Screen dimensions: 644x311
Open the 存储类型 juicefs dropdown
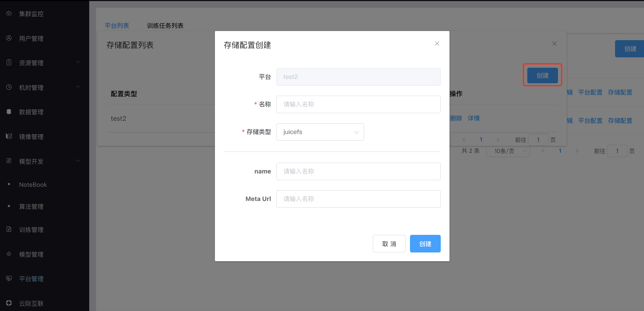(x=320, y=132)
